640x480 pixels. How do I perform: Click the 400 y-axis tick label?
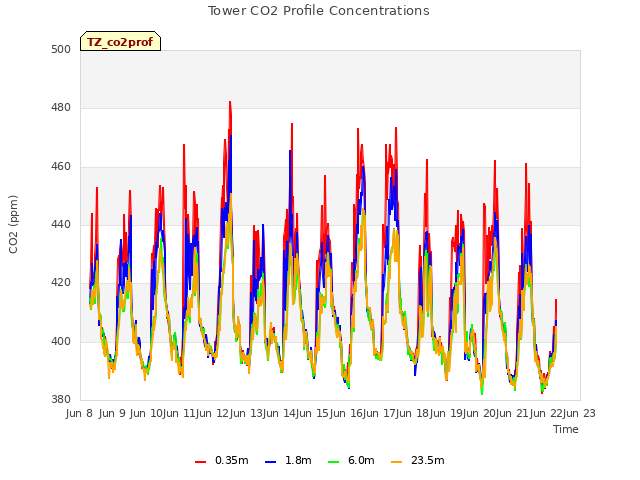coord(61,341)
